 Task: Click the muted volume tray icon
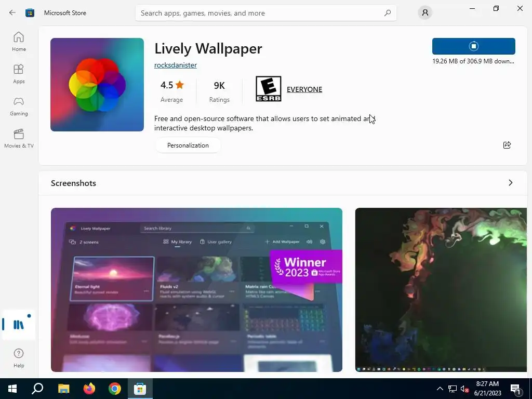pos(465,389)
